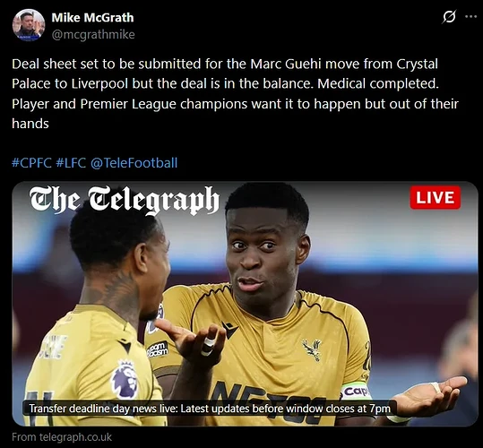Click the Grok explain icon

click(448, 17)
